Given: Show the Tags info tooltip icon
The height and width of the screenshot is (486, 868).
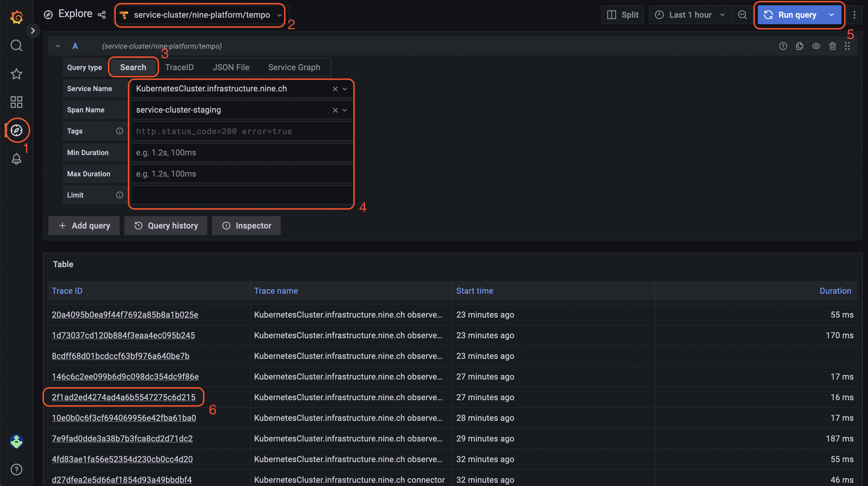Looking at the screenshot, I should (x=119, y=131).
